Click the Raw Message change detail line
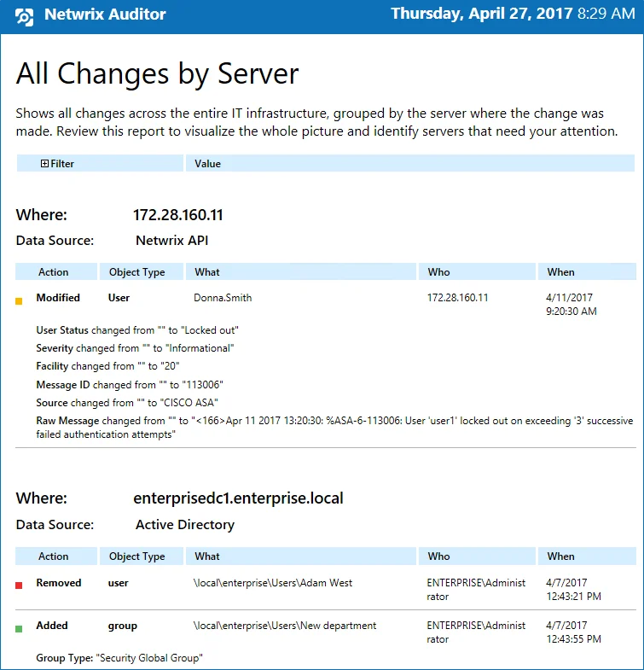 point(334,428)
